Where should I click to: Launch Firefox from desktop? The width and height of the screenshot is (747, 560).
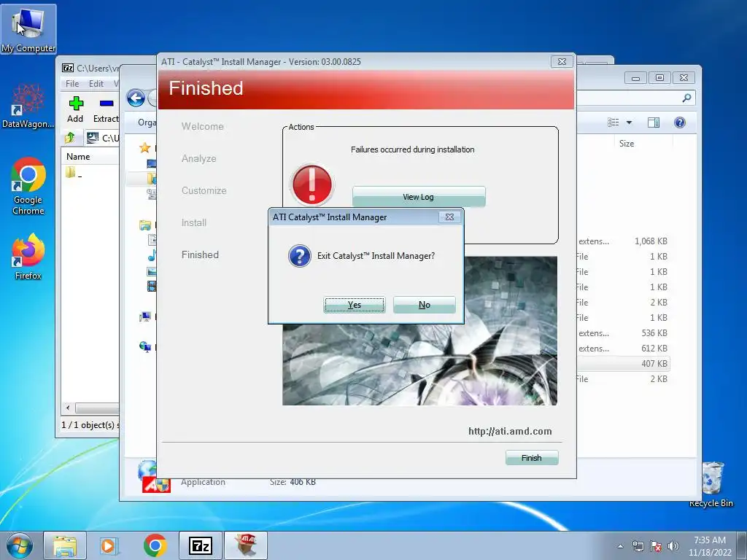coord(28,257)
